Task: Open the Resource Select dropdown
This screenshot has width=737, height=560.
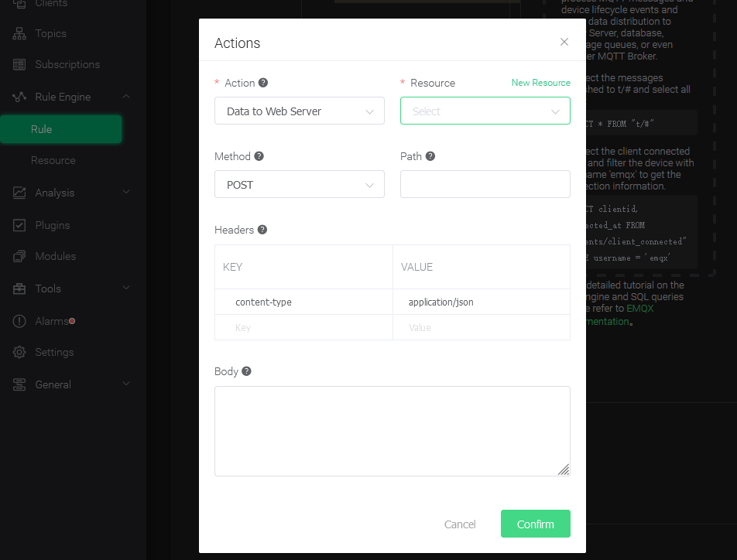Action: coord(485,111)
